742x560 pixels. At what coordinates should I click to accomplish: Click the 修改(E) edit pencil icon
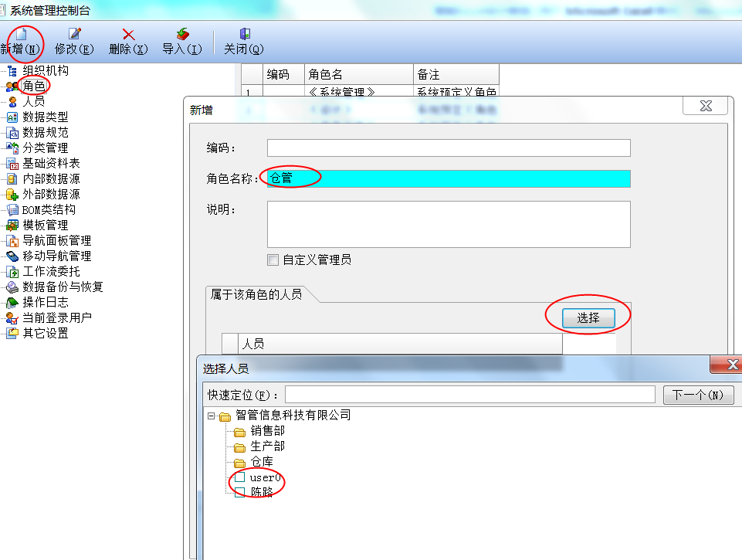(74, 34)
